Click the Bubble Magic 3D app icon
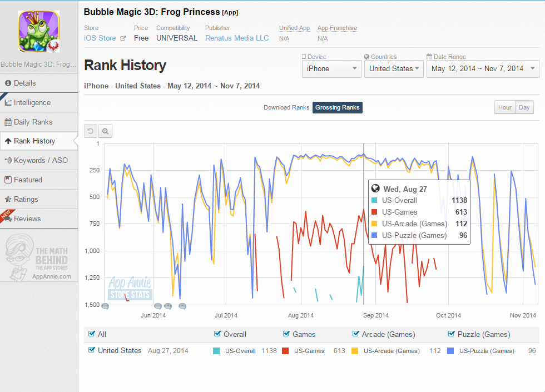 (39, 31)
